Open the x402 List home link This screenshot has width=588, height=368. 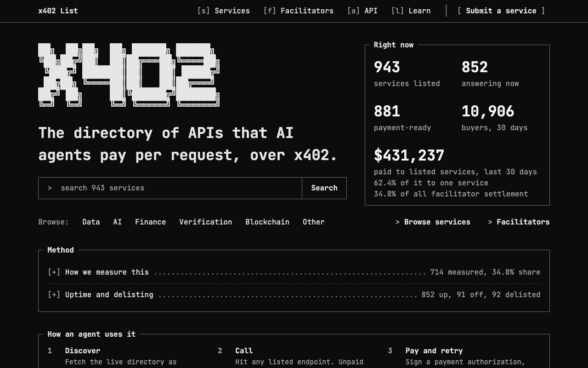(58, 11)
